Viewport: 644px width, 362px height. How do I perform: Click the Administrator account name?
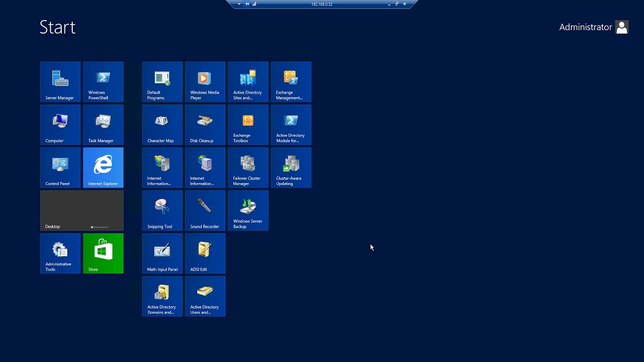pos(586,27)
